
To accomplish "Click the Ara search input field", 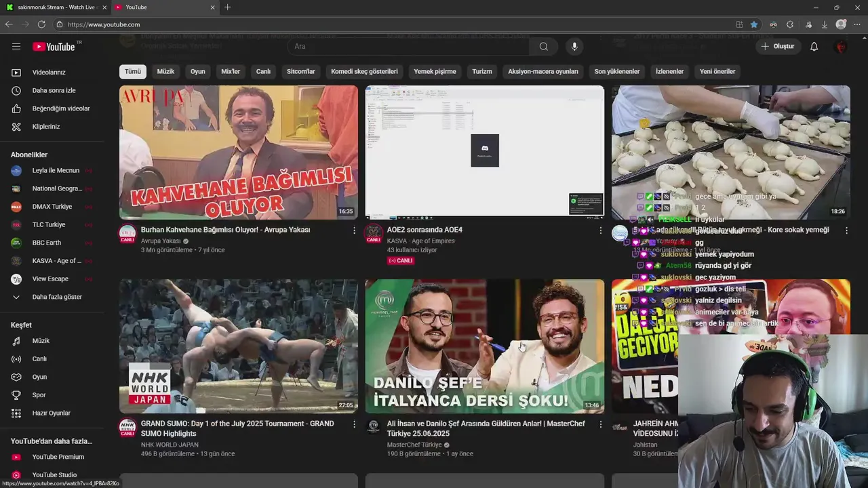I will 408,46.
